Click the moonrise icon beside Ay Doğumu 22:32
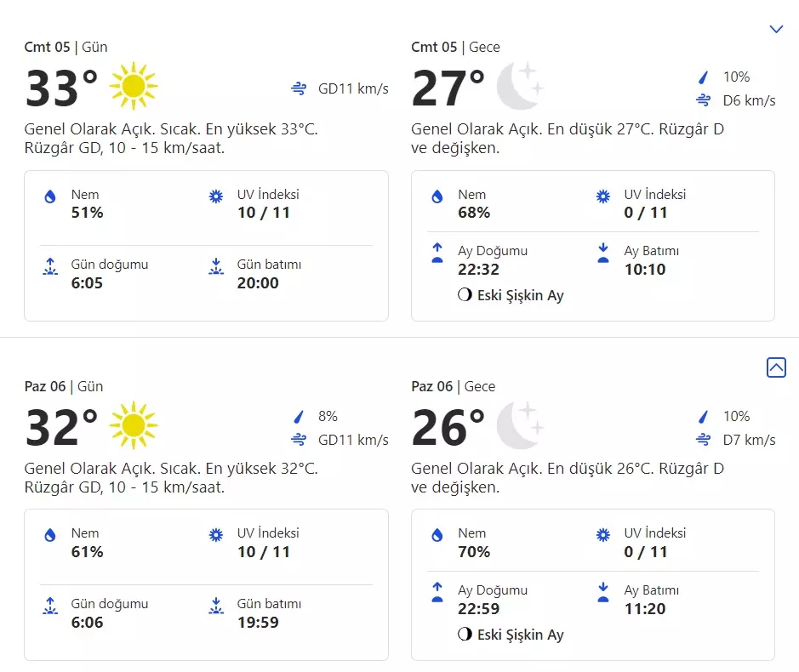 click(x=437, y=253)
